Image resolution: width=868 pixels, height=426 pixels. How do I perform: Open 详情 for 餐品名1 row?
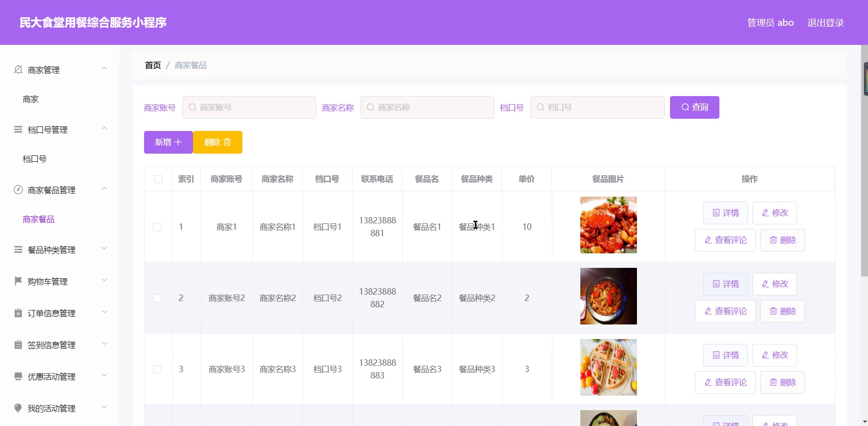[x=725, y=213]
